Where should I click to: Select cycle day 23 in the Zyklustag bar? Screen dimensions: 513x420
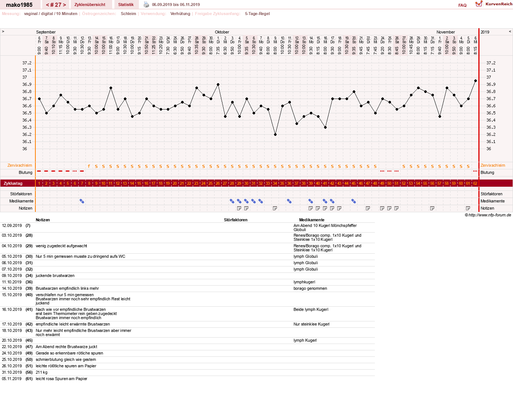(196, 183)
